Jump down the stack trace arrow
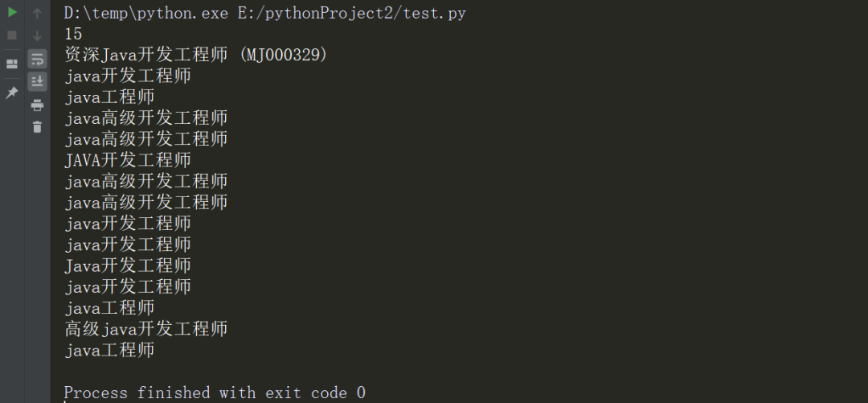The height and width of the screenshot is (403, 868). 37,36
